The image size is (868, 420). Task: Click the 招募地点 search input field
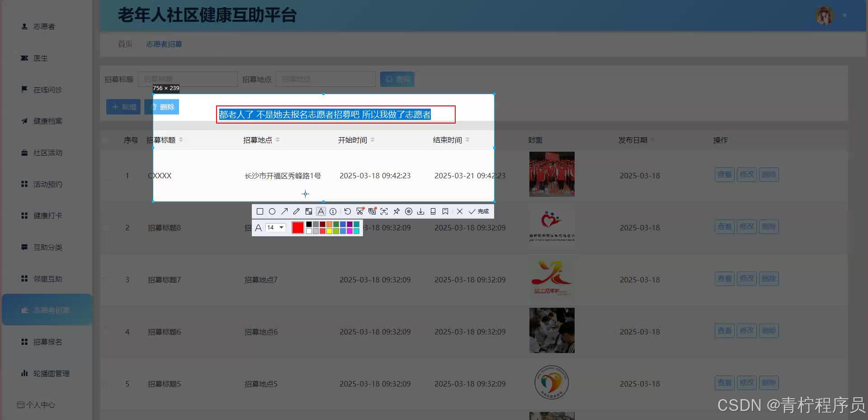coord(325,79)
